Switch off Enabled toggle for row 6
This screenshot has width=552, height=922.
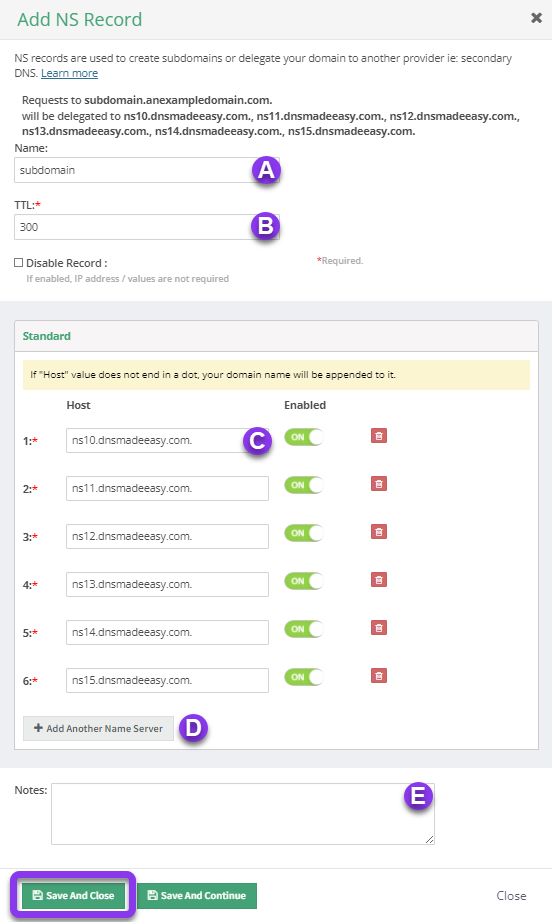click(304, 677)
